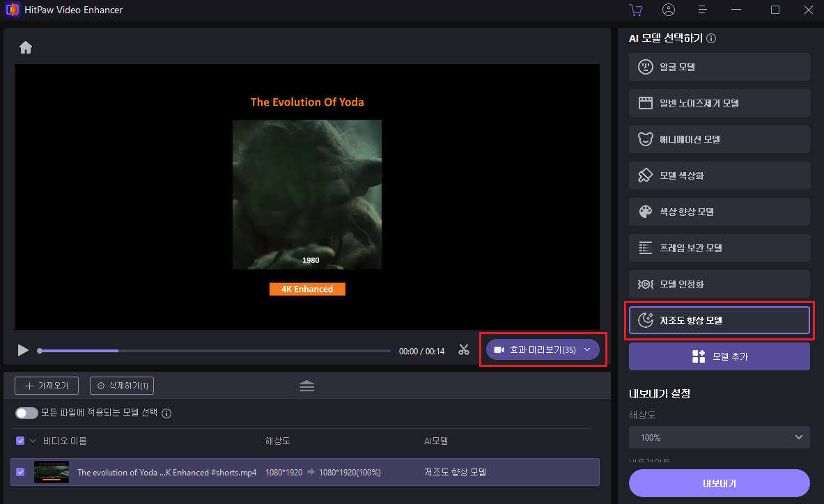The width and height of the screenshot is (824, 504).
Task: Click info icon beside 모든 파일에 적용되는 모델 선택
Action: 166,414
